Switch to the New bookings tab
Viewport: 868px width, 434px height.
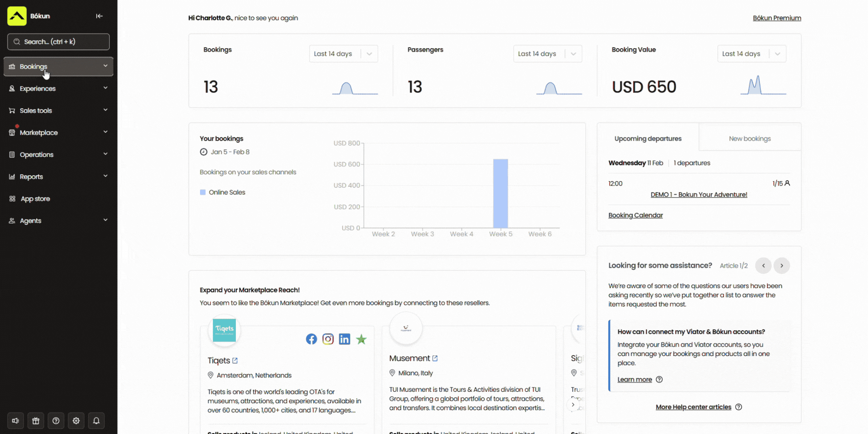tap(750, 139)
